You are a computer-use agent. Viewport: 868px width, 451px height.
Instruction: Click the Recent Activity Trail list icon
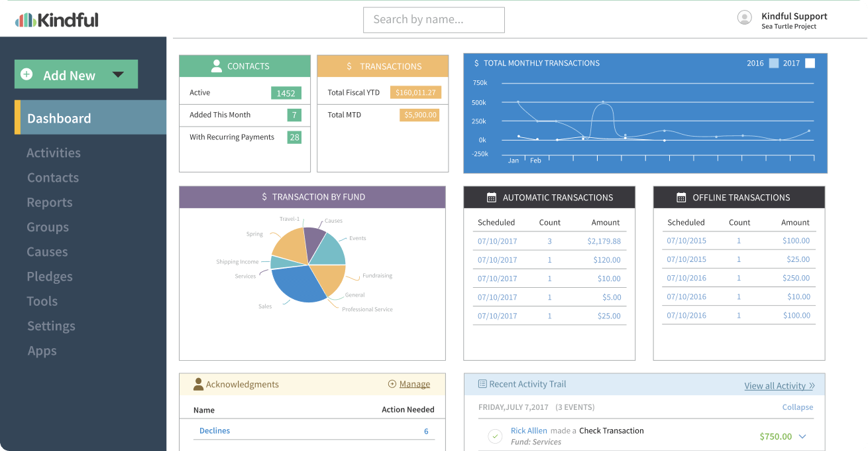click(482, 384)
